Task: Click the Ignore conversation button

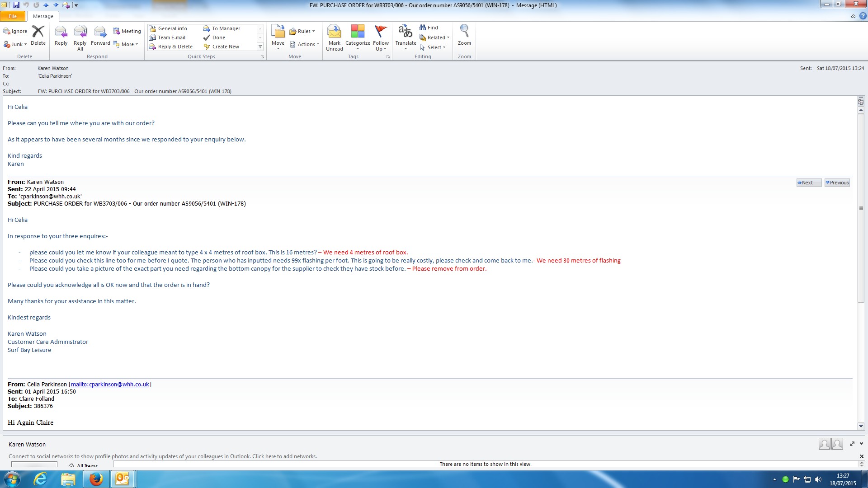Action: [x=15, y=31]
